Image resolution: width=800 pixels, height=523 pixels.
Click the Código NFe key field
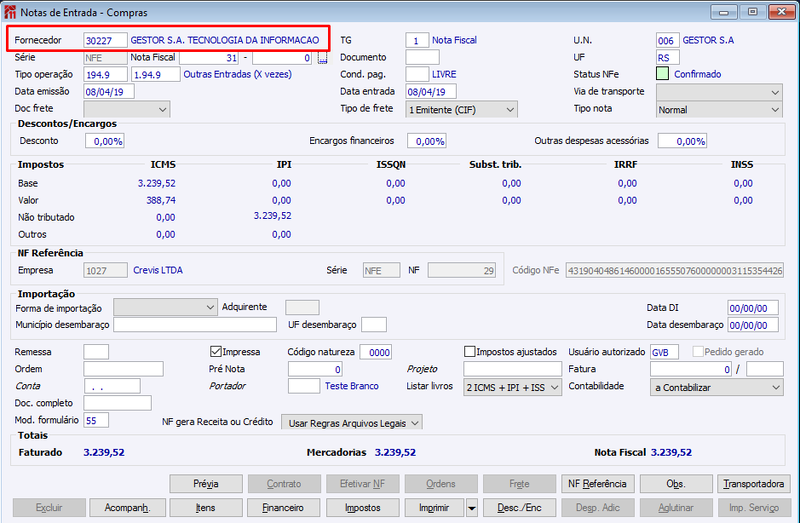(674, 270)
